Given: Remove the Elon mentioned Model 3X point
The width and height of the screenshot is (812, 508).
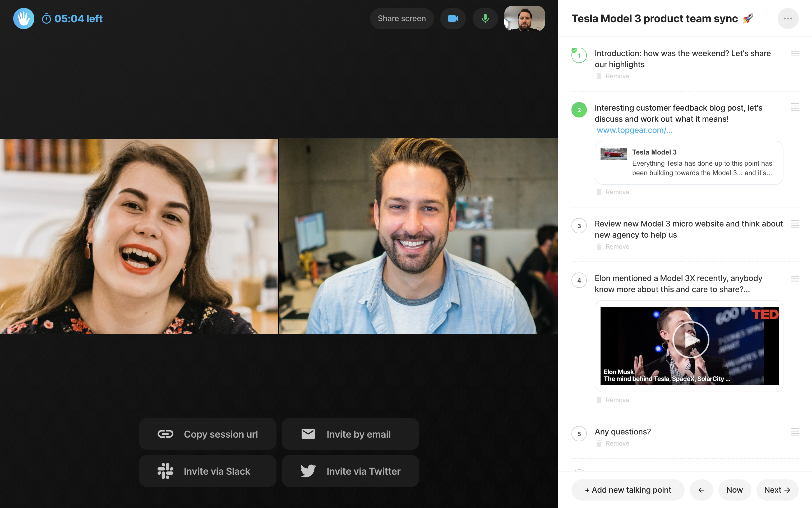Looking at the screenshot, I should 613,400.
